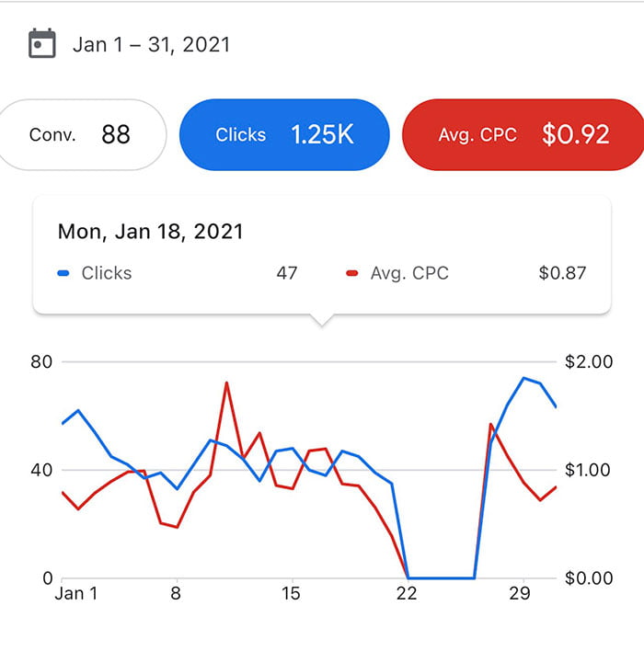Toggle the blue Clicks 1.25K metric

click(x=284, y=134)
